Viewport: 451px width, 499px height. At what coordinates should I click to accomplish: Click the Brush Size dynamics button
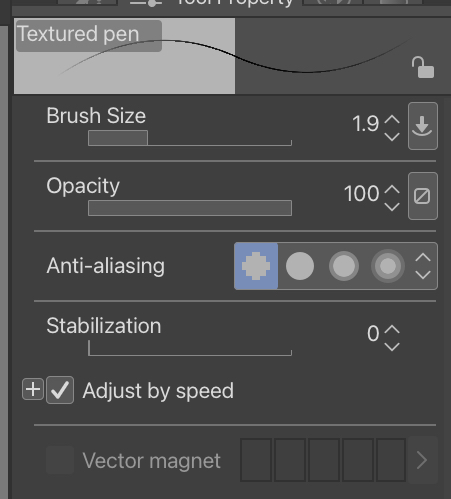423,126
